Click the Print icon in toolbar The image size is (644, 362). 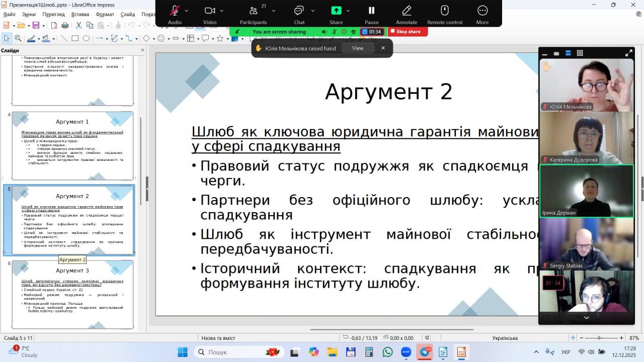65,25
